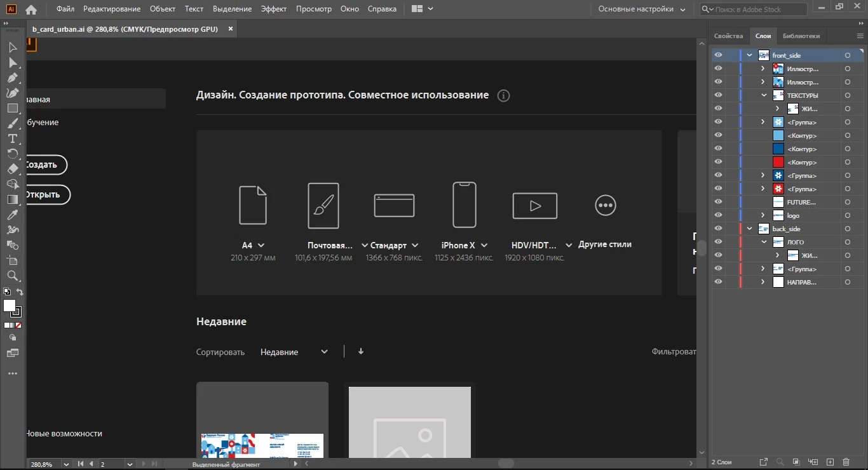
Task: Hide the logo sublayer eye icon
Action: [x=718, y=215]
